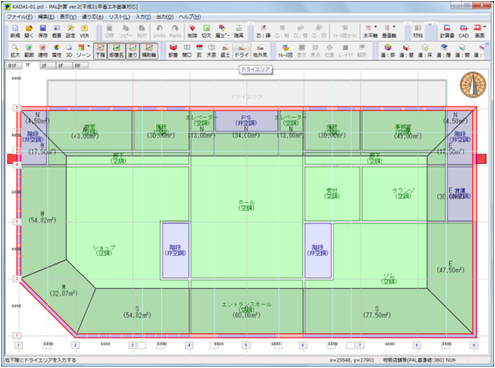Open the 編集(E) menu
The width and height of the screenshot is (495, 368).
(46, 17)
